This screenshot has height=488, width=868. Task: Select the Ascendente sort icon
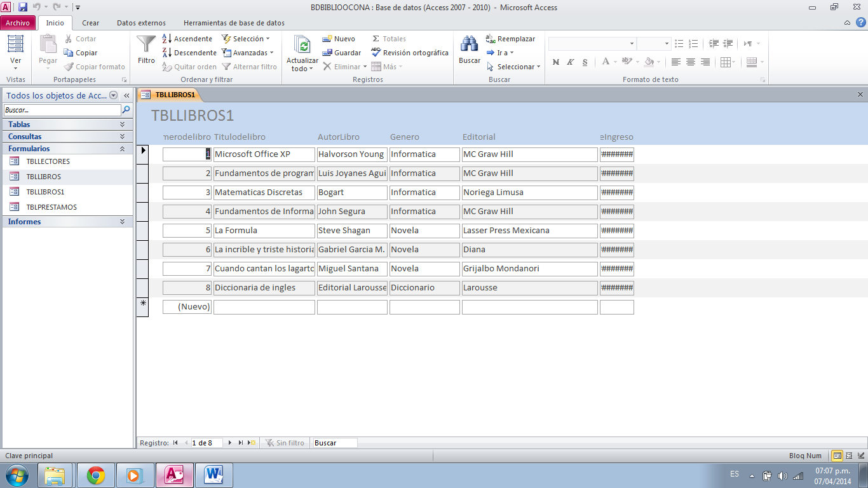point(166,38)
